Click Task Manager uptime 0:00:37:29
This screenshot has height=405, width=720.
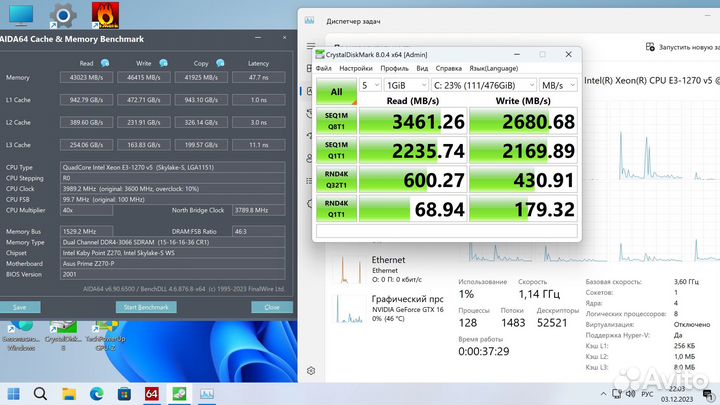coord(484,351)
